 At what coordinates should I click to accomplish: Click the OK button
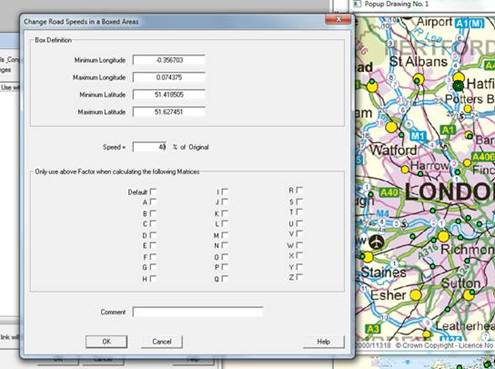point(106,341)
